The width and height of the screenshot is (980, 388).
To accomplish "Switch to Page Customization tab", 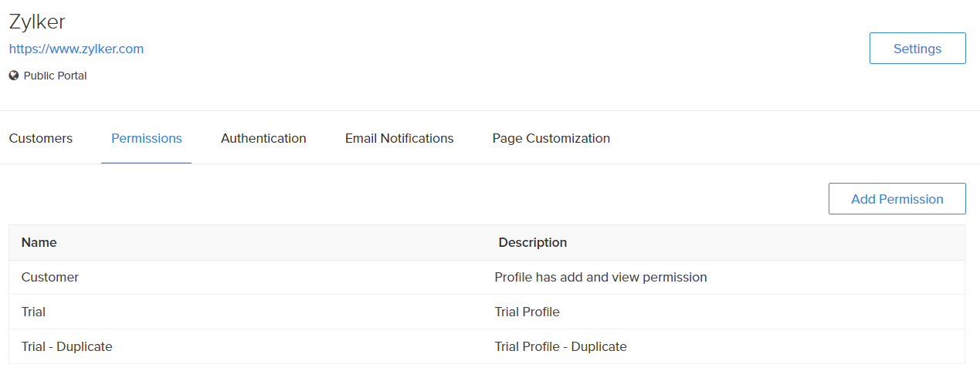I will [x=551, y=138].
